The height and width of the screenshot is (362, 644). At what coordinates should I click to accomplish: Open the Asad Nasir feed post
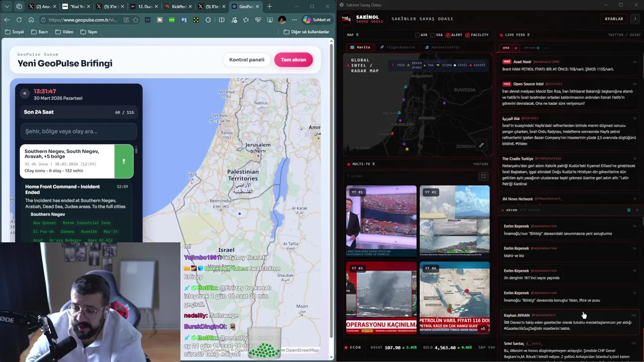570,65
